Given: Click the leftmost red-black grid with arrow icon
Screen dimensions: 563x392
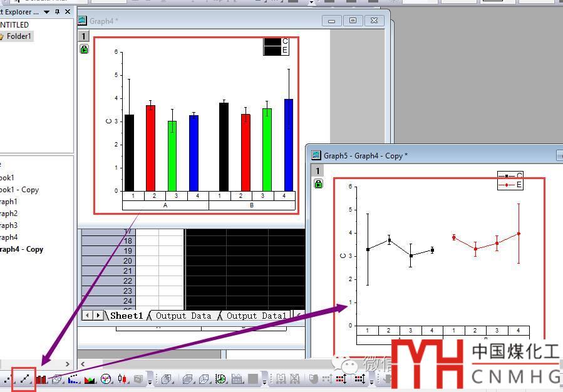Looking at the screenshot, I should (x=341, y=379).
